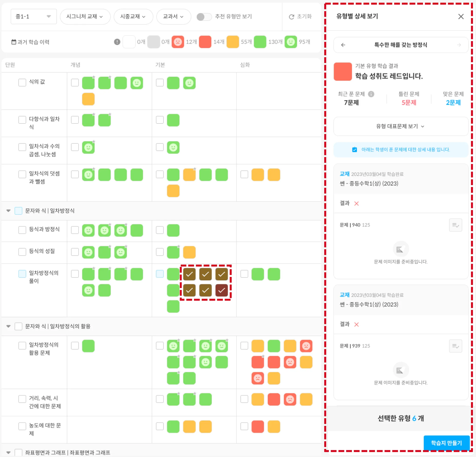Click the back arrow beside 특수한 해를 갖는 방정식
This screenshot has height=457, width=476.
point(343,45)
